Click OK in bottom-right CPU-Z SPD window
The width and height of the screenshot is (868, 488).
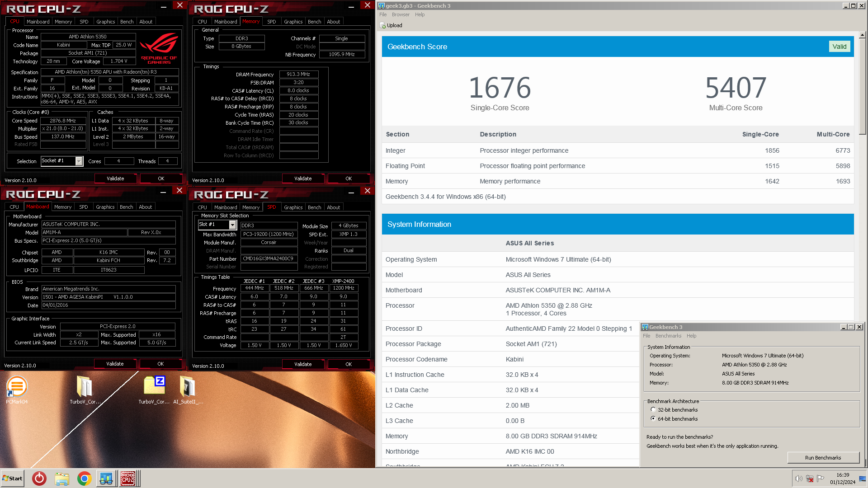(349, 364)
